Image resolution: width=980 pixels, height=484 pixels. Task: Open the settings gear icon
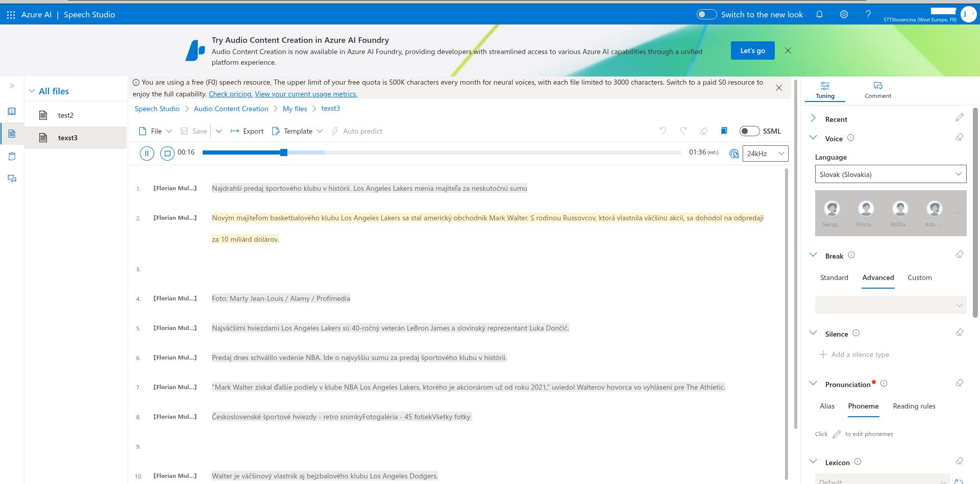coord(844,14)
